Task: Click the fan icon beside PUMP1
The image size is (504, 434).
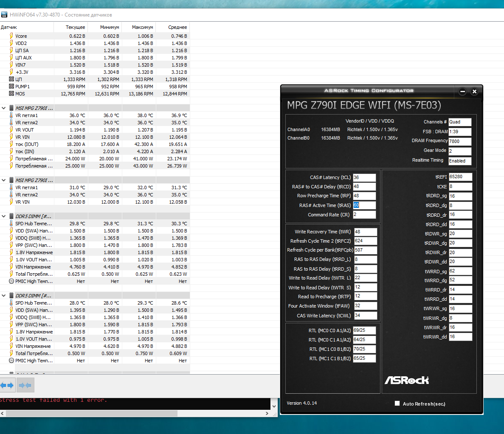Action: 11,87
